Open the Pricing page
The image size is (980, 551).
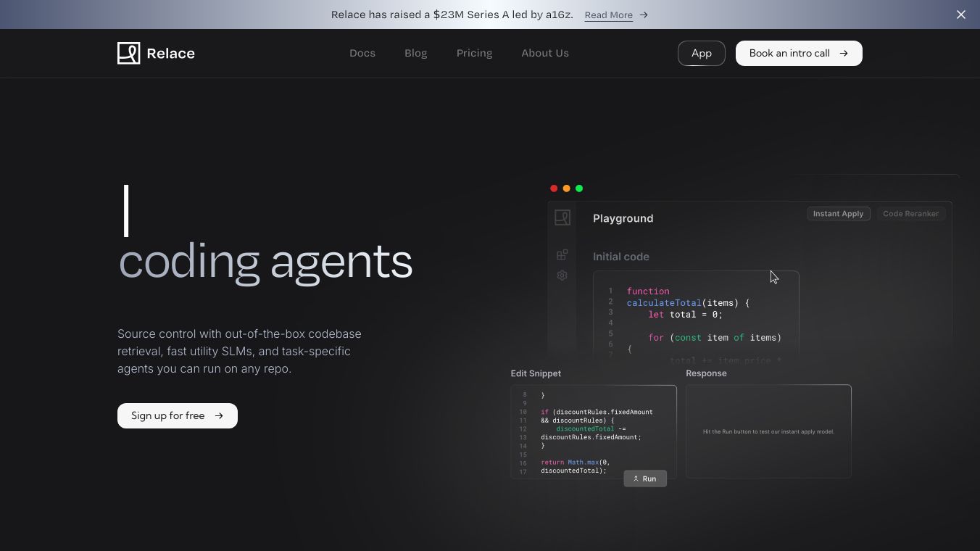coord(474,53)
